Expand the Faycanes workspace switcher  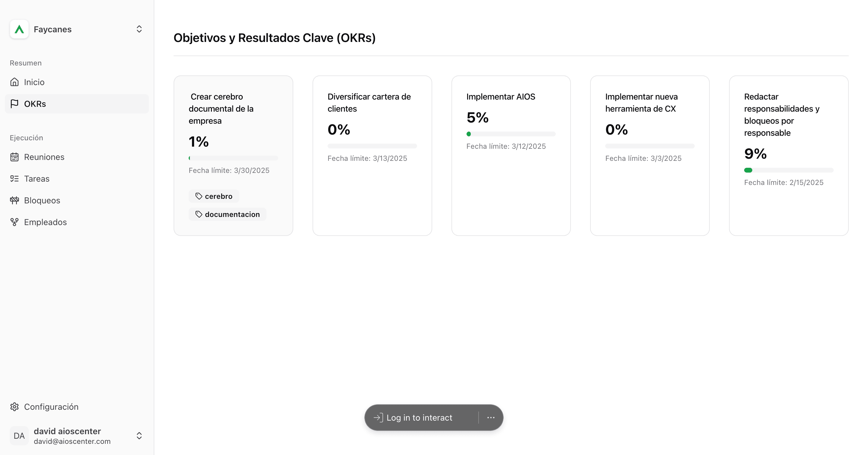pos(139,29)
